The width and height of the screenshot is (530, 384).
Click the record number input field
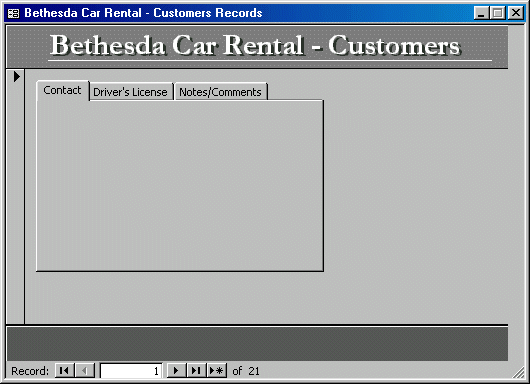tap(131, 371)
